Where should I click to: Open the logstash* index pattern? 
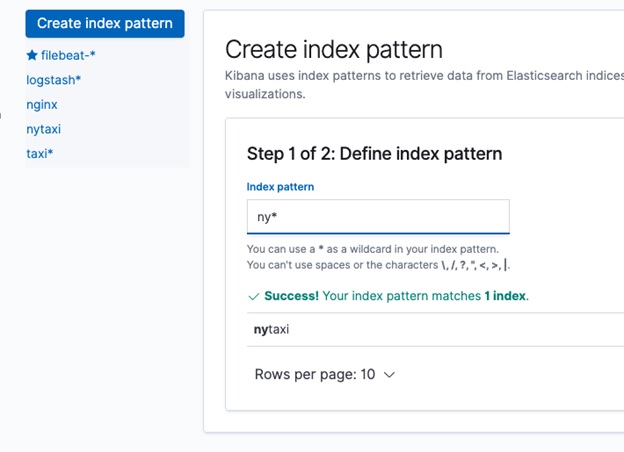(53, 80)
